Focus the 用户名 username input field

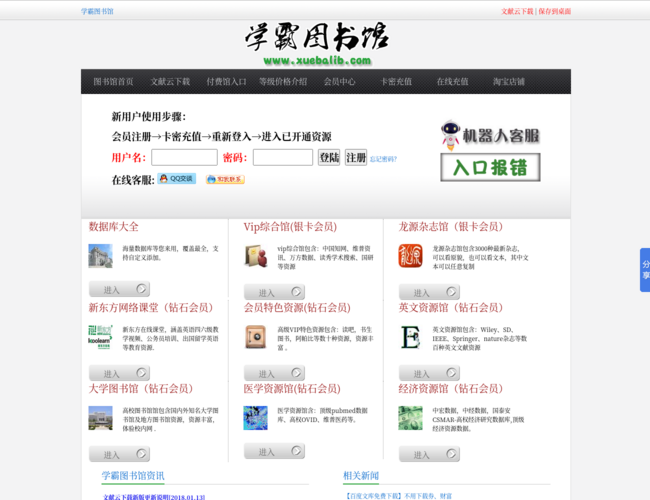(184, 158)
